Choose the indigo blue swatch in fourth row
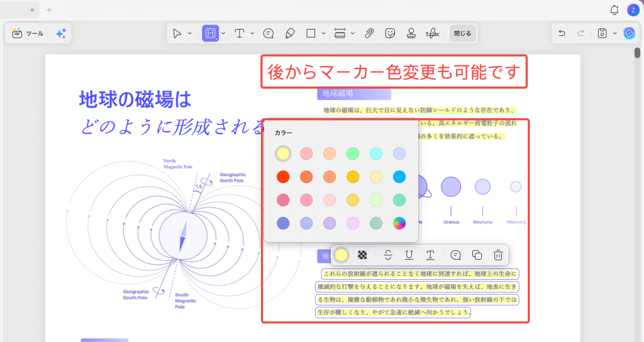The image size is (644, 342). (x=283, y=223)
